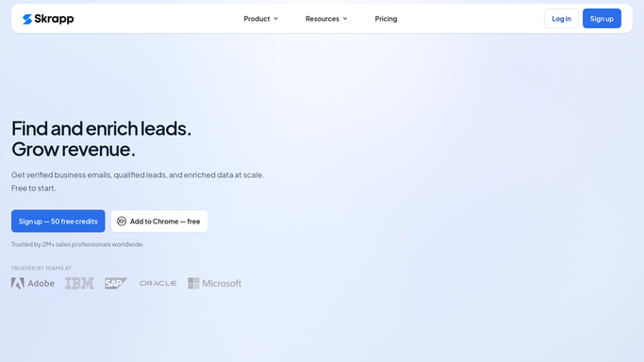Open the Product dropdown menu
644x362 pixels.
point(261,19)
